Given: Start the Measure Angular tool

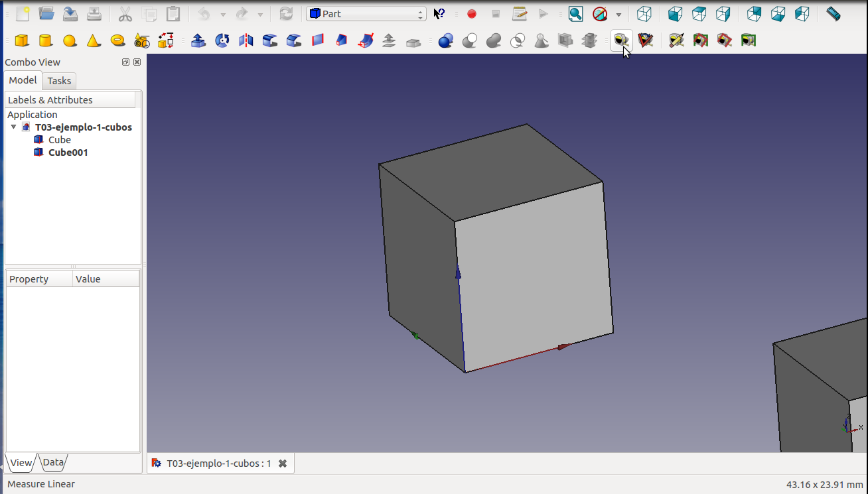Looking at the screenshot, I should (x=645, y=41).
